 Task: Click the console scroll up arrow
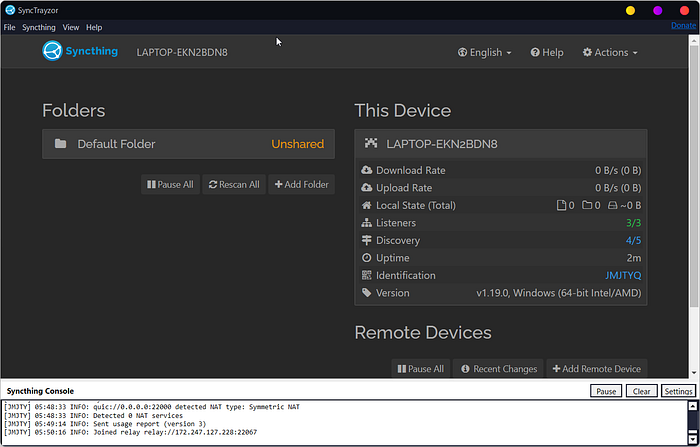pos(692,406)
